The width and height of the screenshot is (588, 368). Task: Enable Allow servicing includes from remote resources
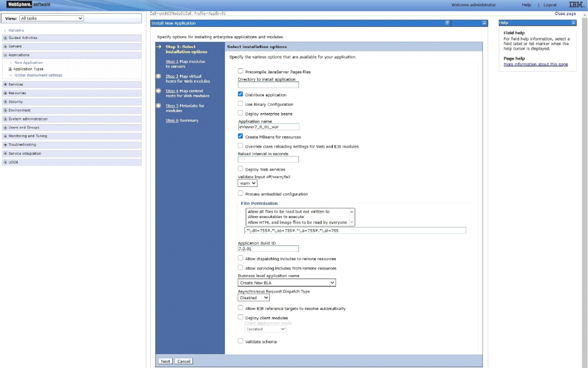(240, 267)
